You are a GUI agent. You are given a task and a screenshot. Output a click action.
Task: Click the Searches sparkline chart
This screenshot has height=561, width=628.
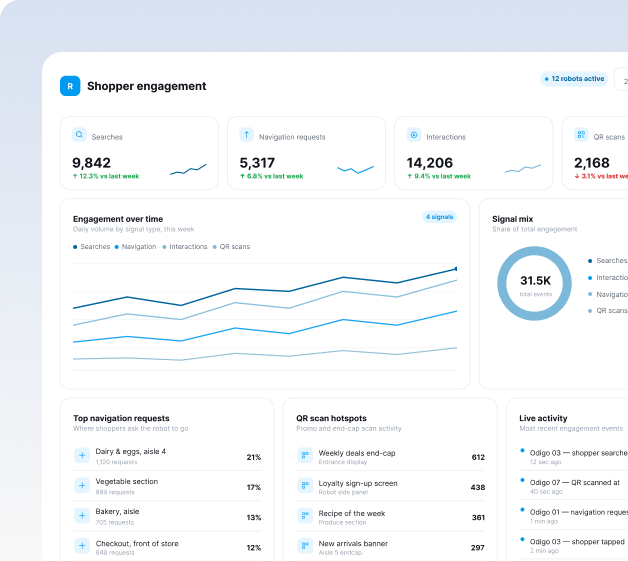(x=188, y=169)
